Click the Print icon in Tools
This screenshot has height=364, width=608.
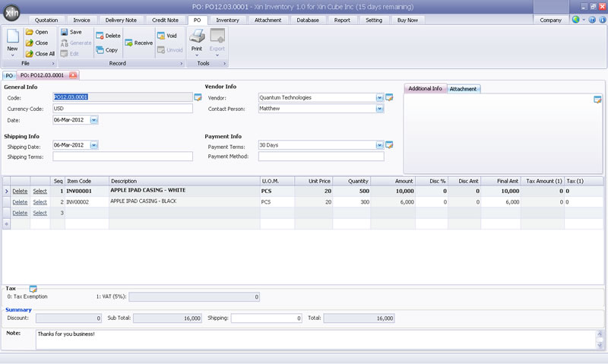197,36
